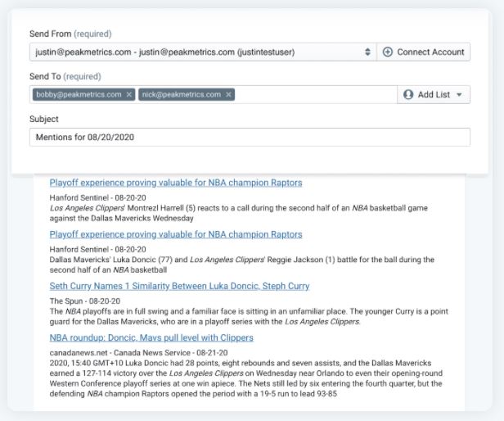The image size is (504, 421).
Task: Click the Subject label
Action: point(44,119)
